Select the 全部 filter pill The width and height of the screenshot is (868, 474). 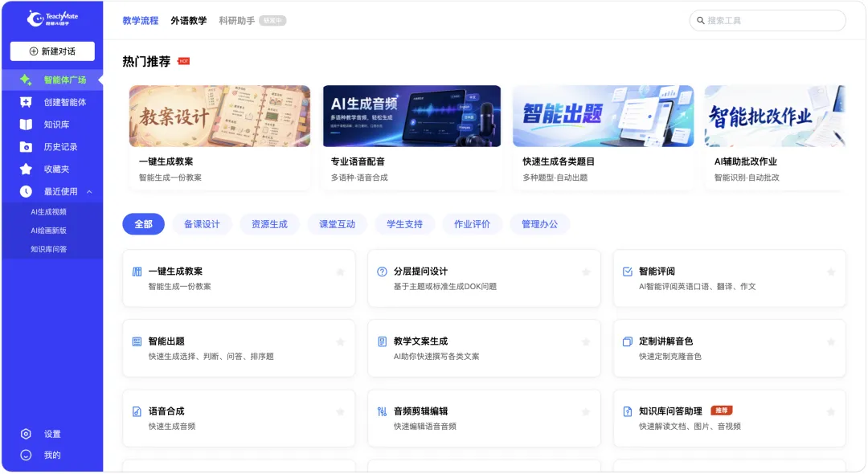pos(143,224)
